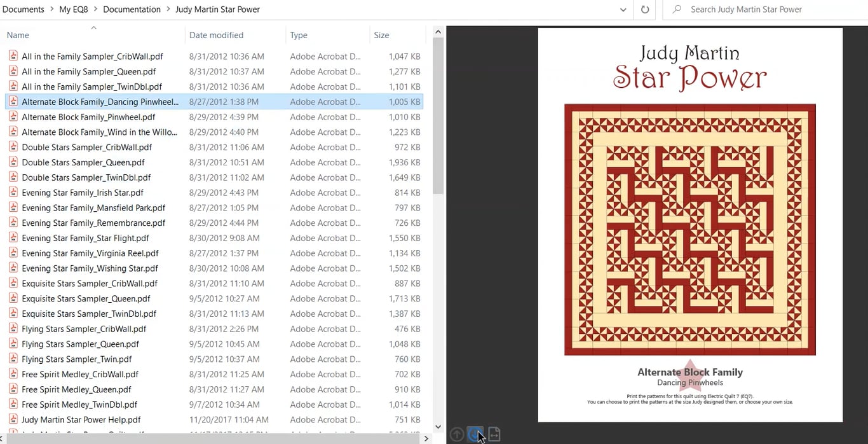868x444 pixels.
Task: Click PDF icon of All in the Family Sampler_CribWall
Action: (13, 56)
